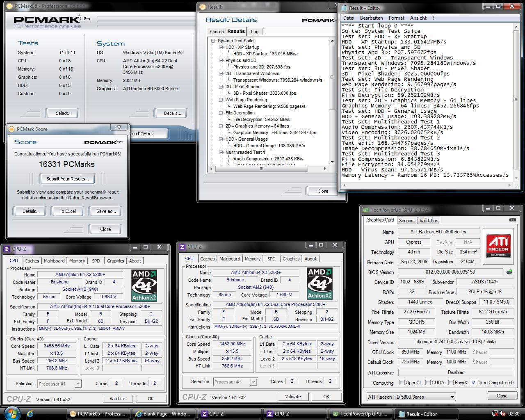Click the BIOS save chip icon in GPU-Z

[509, 272]
